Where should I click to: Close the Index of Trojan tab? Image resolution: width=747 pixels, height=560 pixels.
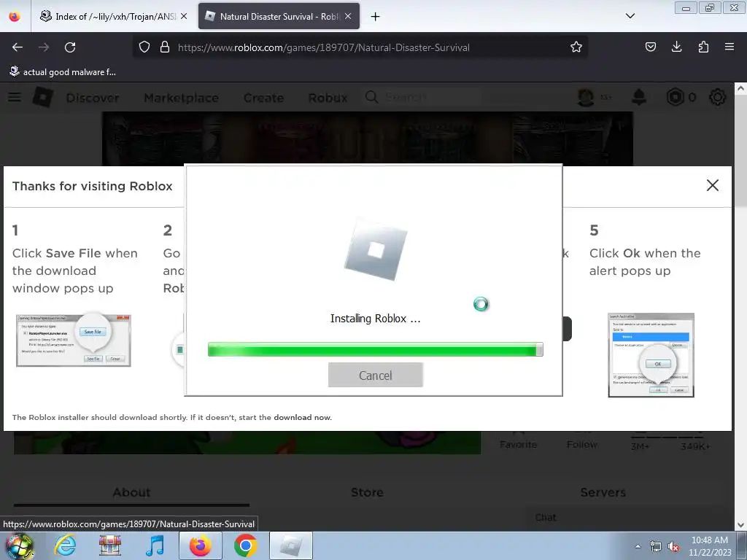pos(184,16)
